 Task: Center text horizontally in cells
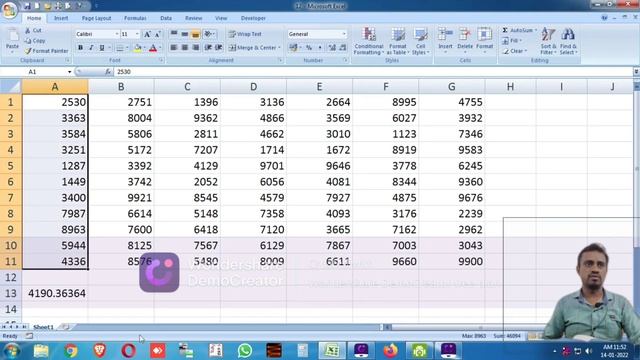pos(184,48)
